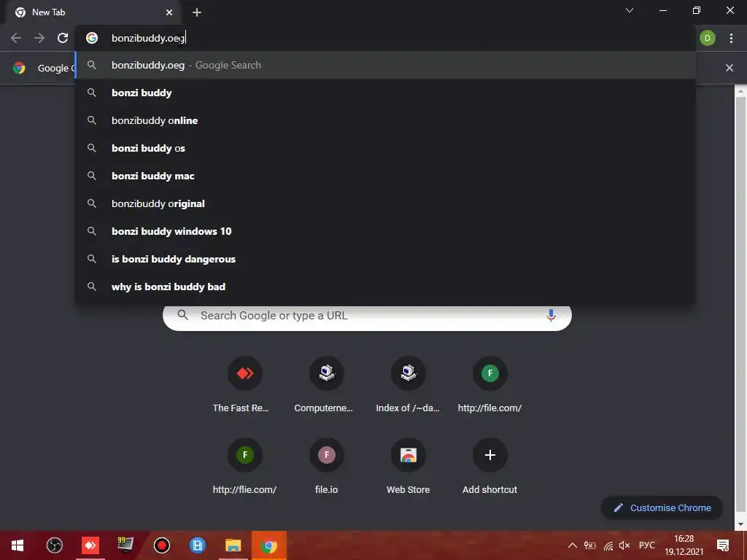Reload the page with the refresh icon
Image resolution: width=747 pixels, height=560 pixels.
point(63,38)
